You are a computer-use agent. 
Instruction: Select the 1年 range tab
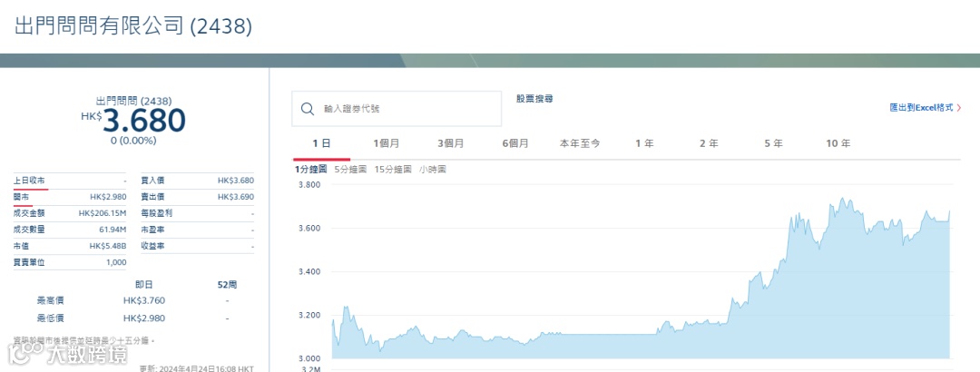pos(644,143)
